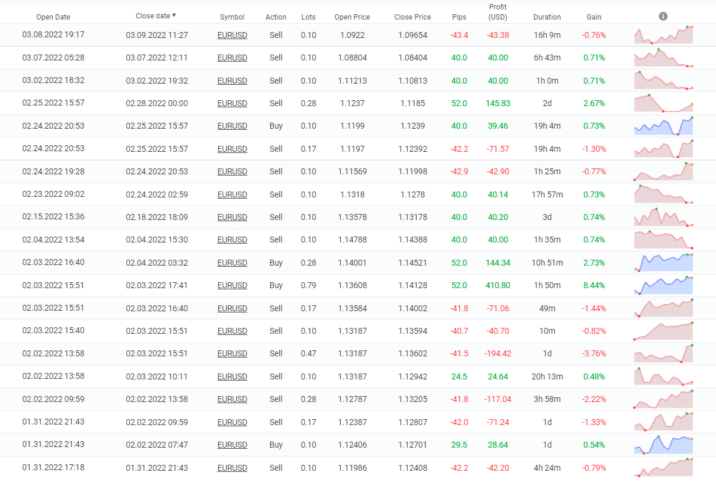This screenshot has height=482, width=716.
Task: Sort by Duration column header
Action: tap(547, 17)
